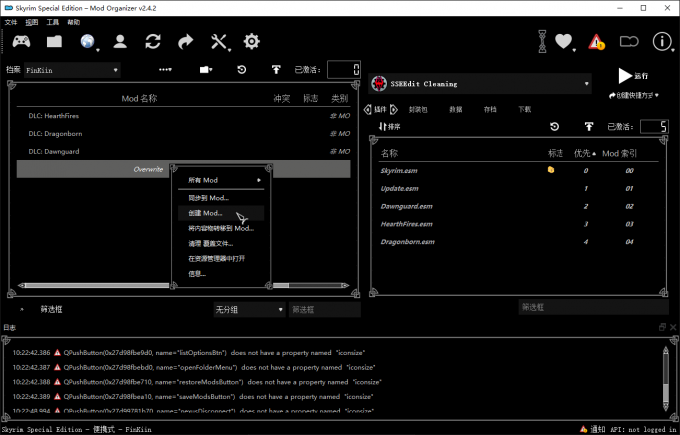Open the open-folder menu dropdown
This screenshot has width=680, height=435.
[x=206, y=70]
